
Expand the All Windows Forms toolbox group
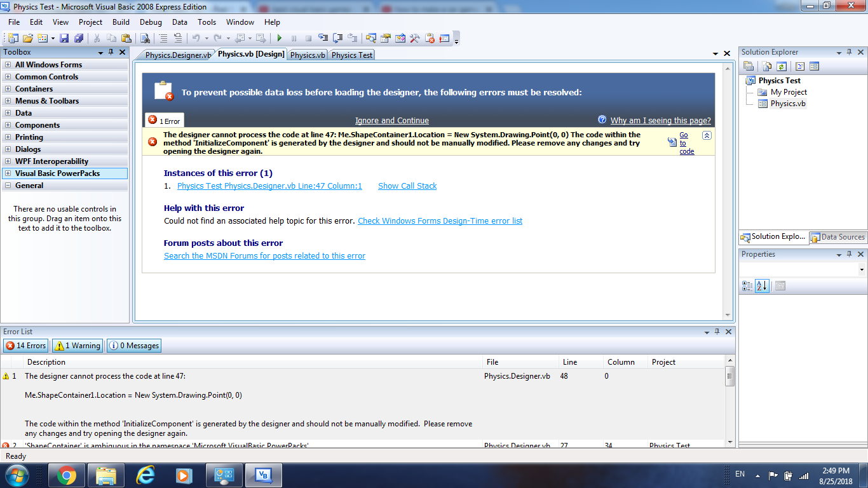click(x=8, y=65)
